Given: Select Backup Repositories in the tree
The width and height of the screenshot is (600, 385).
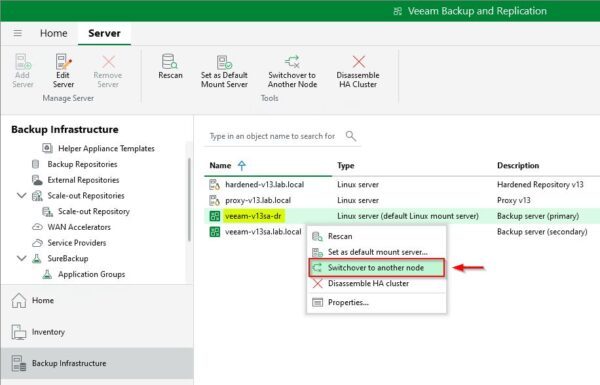Looking at the screenshot, I should click(82, 164).
